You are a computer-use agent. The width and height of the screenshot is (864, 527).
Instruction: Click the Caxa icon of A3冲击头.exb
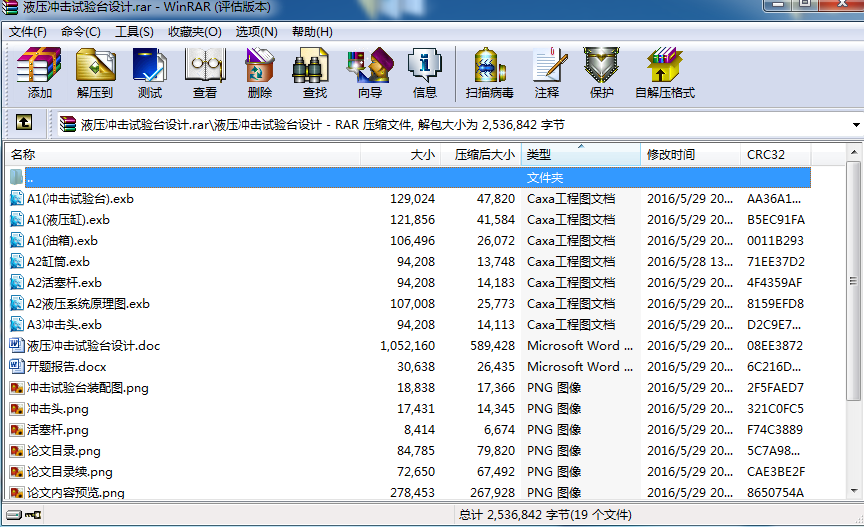[17, 324]
